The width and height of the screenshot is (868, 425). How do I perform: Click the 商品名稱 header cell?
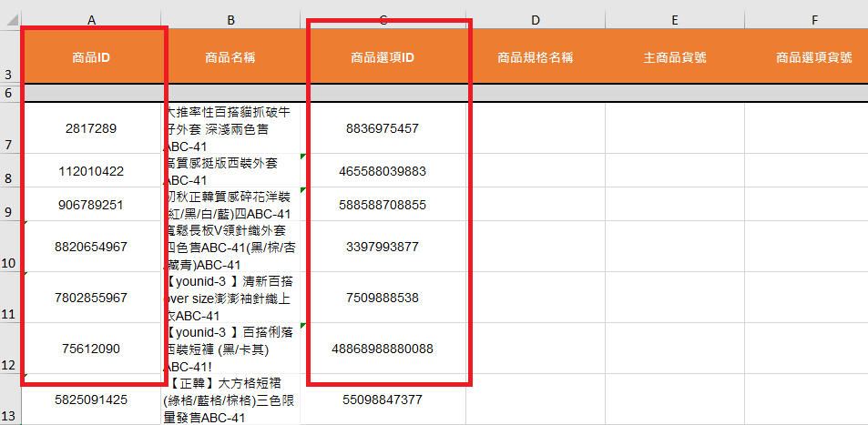coord(230,57)
